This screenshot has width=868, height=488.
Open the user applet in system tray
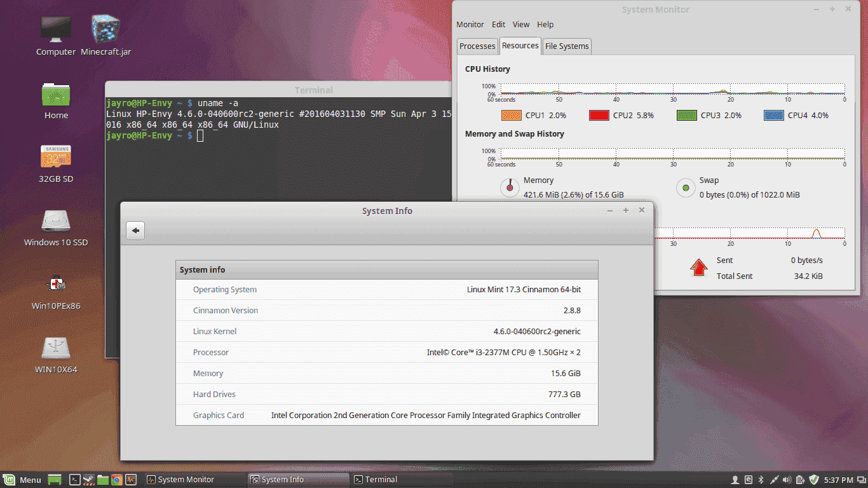point(735,480)
